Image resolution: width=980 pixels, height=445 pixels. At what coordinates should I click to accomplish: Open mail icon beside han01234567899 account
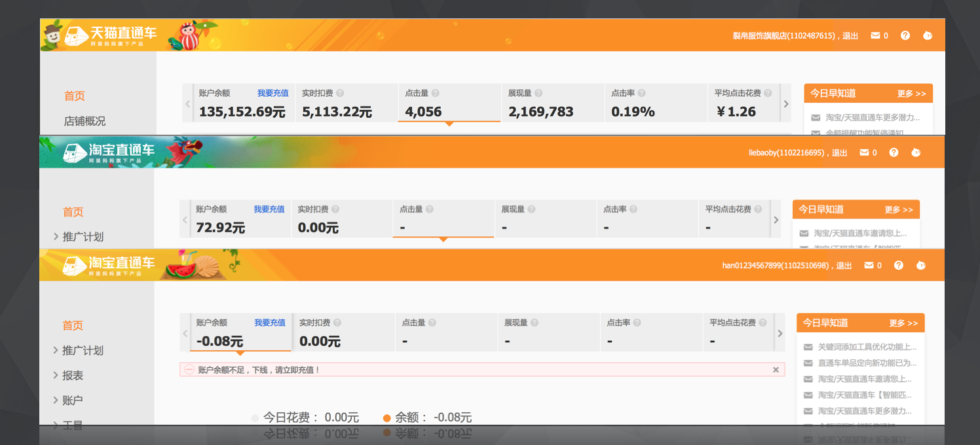click(869, 266)
